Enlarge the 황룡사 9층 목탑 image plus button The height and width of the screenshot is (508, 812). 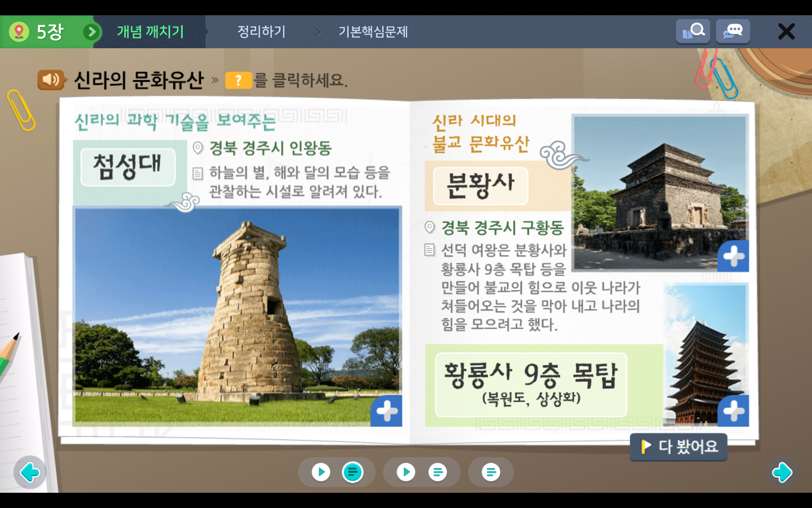733,411
